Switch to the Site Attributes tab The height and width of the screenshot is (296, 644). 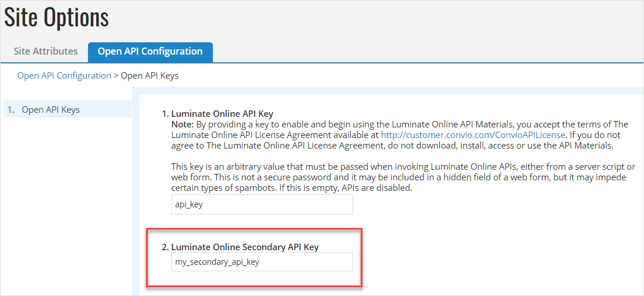click(46, 52)
